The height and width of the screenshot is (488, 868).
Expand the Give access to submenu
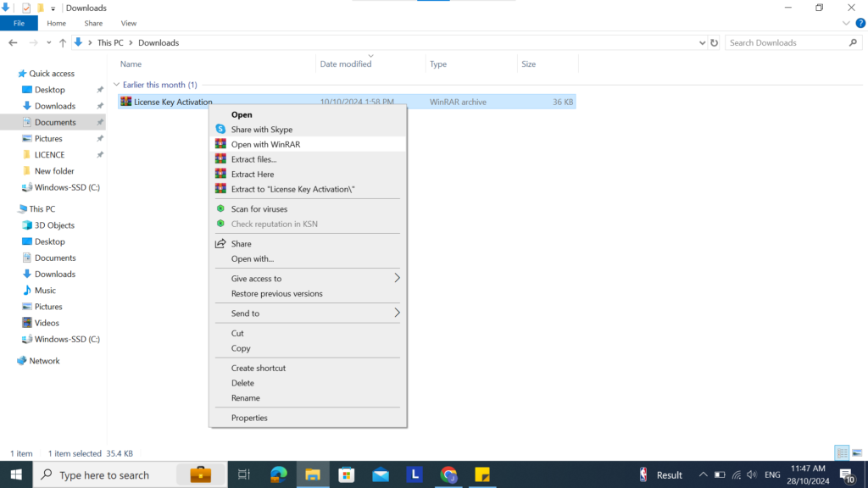(308, 279)
